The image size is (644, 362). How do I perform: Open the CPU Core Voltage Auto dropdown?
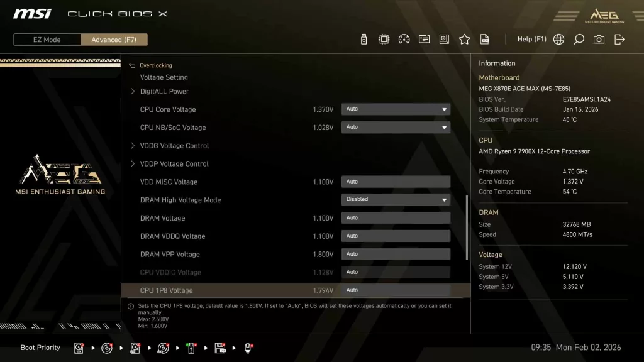point(395,109)
